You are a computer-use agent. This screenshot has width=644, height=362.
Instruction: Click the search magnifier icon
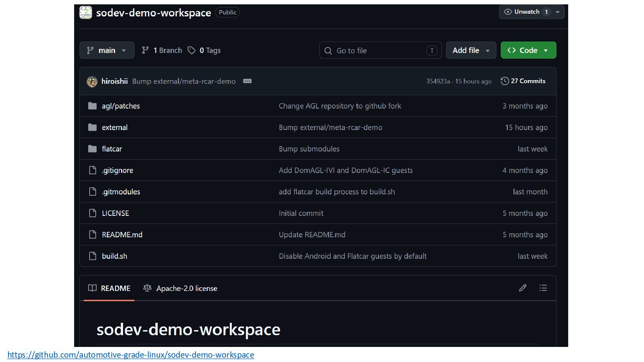click(328, 51)
